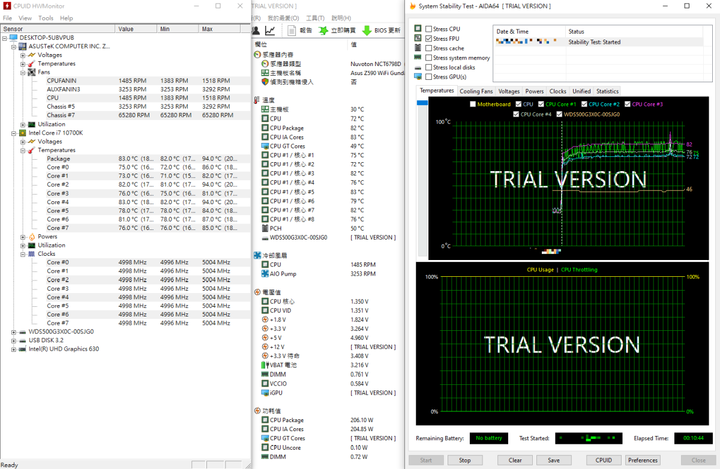Image resolution: width=720 pixels, height=469 pixels.
Task: Click the green down-arrow BIOS update icon
Action: click(366, 30)
